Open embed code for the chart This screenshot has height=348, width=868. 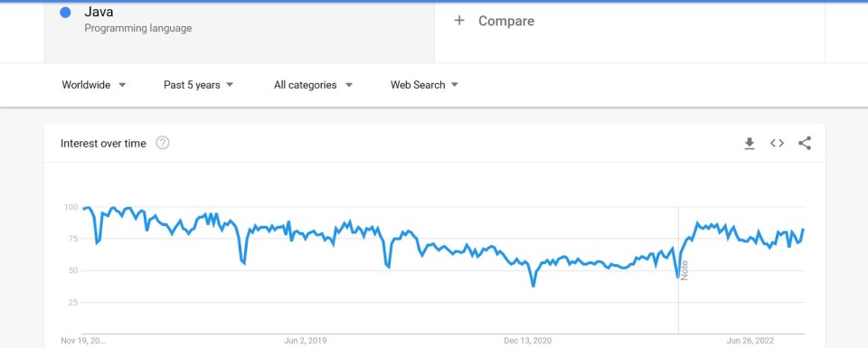point(777,144)
